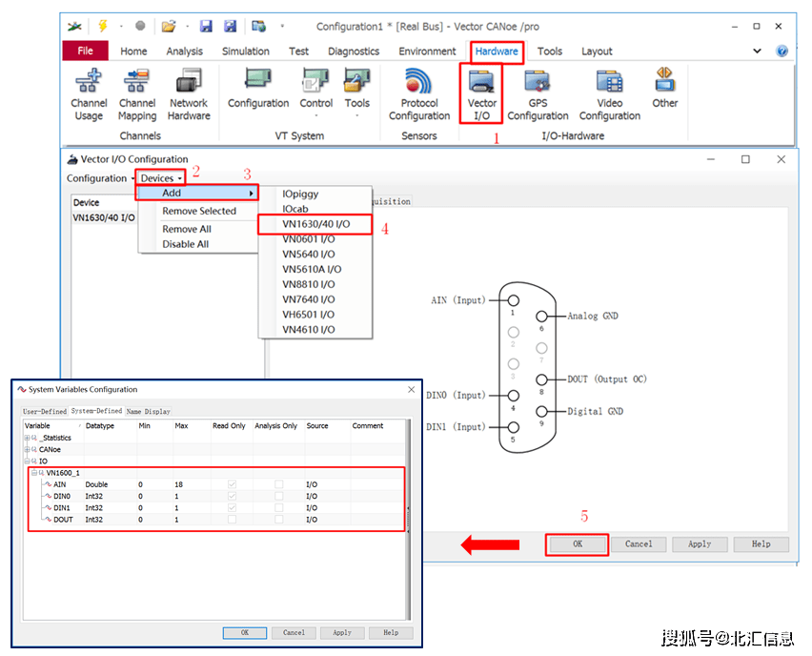Image resolution: width=812 pixels, height=656 pixels.
Task: Expand the _Statistics tree node
Action: coord(28,438)
